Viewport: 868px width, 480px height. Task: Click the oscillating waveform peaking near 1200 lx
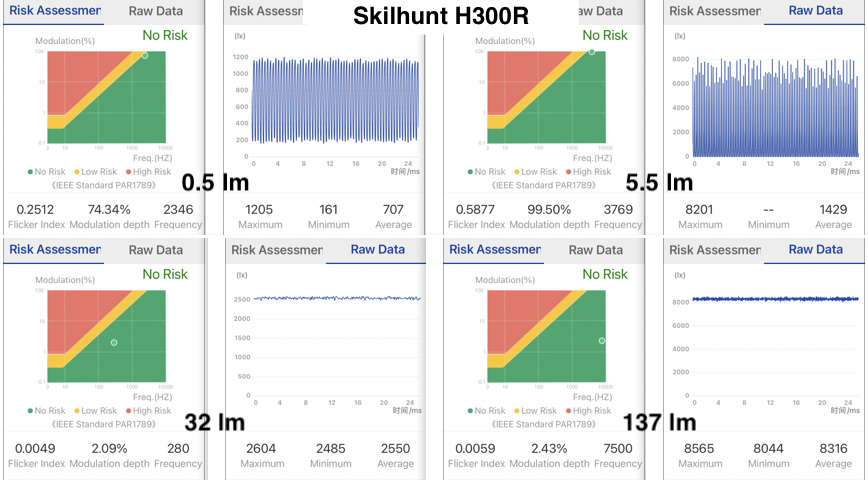335,100
